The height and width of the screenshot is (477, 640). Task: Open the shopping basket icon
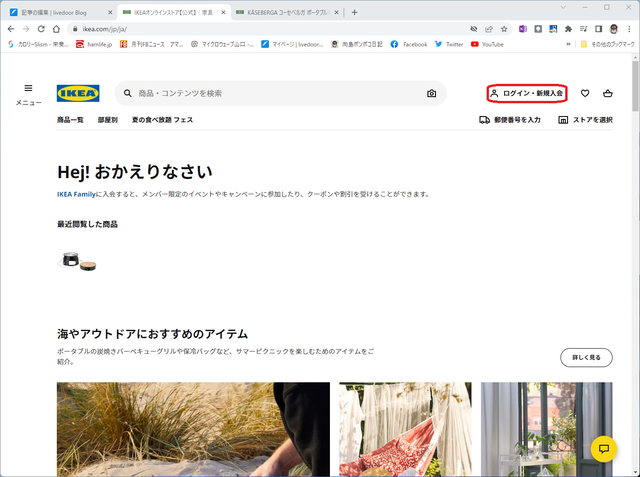(x=608, y=93)
